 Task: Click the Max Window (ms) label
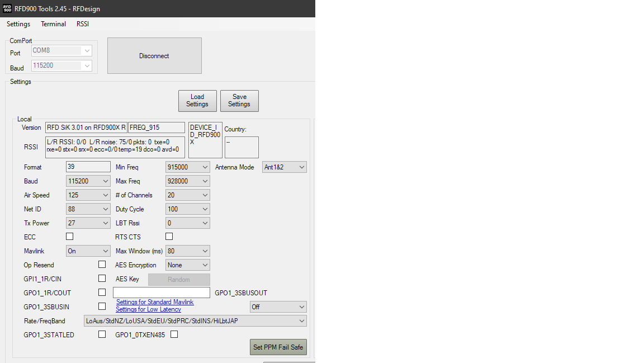tap(139, 251)
